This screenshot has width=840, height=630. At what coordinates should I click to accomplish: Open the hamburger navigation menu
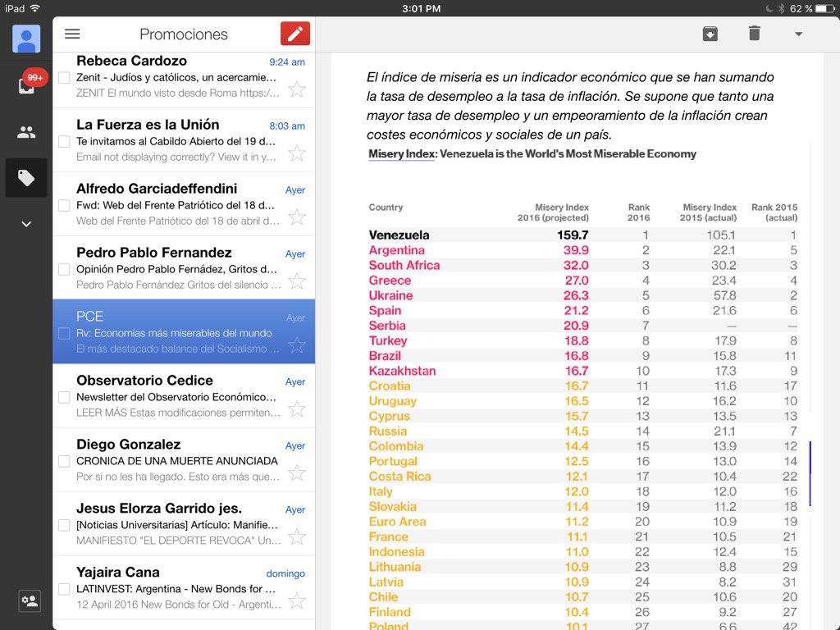click(x=72, y=34)
